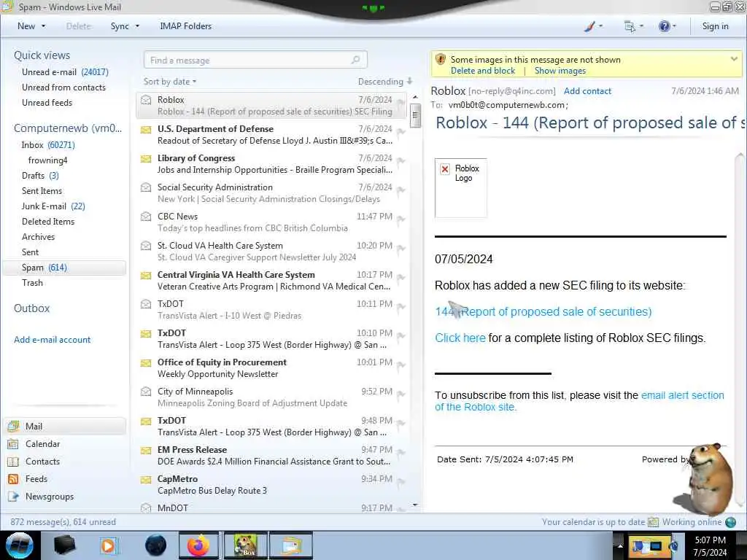The width and height of the screenshot is (747, 560).
Task: Click the magnifier search icon
Action: tap(355, 60)
